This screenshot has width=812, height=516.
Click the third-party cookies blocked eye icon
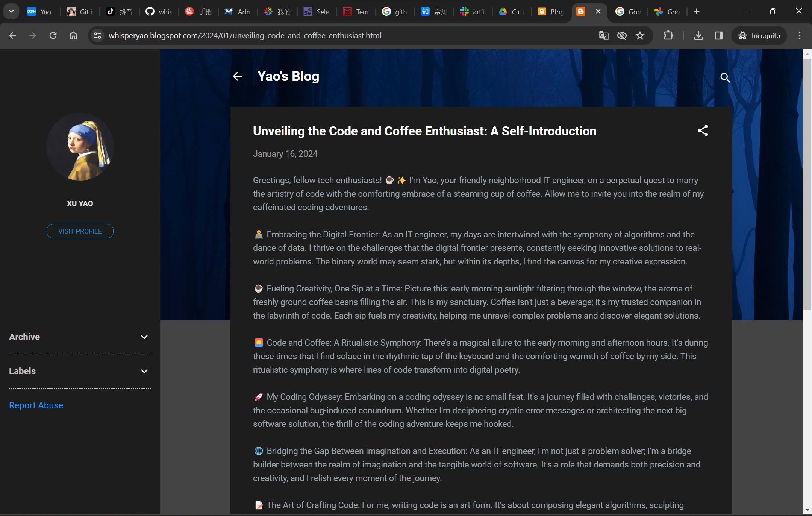[x=622, y=36]
